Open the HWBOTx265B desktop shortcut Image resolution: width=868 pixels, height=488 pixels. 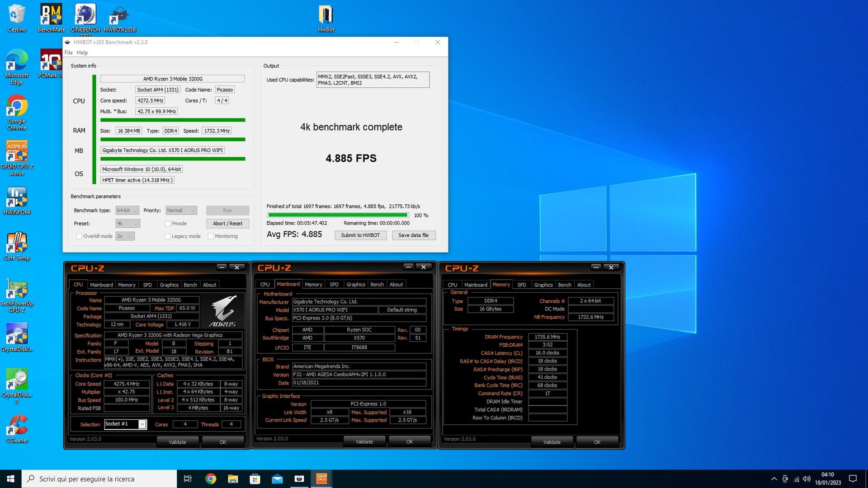pyautogui.click(x=120, y=18)
